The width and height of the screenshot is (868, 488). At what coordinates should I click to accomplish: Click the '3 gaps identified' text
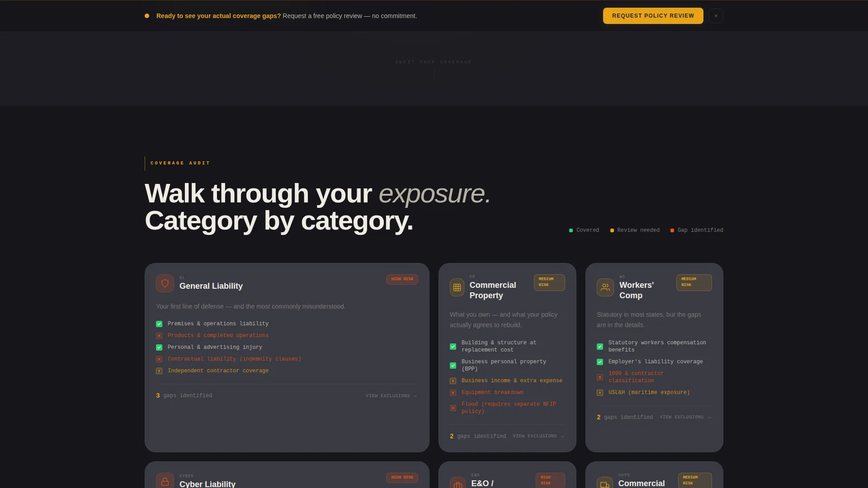[184, 396]
